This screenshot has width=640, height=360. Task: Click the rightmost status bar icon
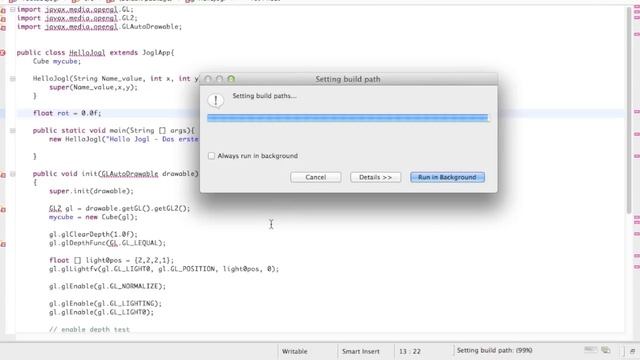[632, 351]
